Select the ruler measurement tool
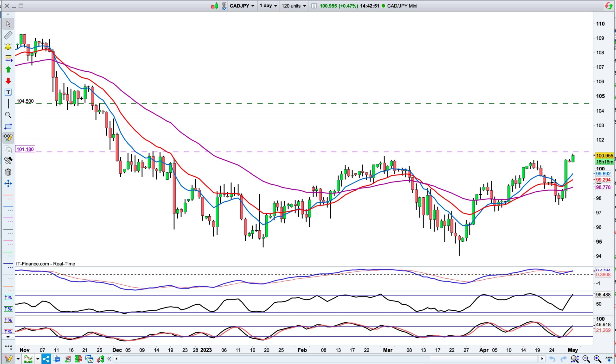 8,35
